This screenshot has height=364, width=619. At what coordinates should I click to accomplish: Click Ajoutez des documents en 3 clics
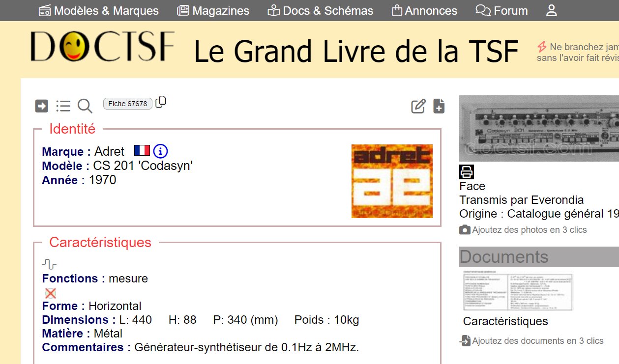tap(538, 341)
